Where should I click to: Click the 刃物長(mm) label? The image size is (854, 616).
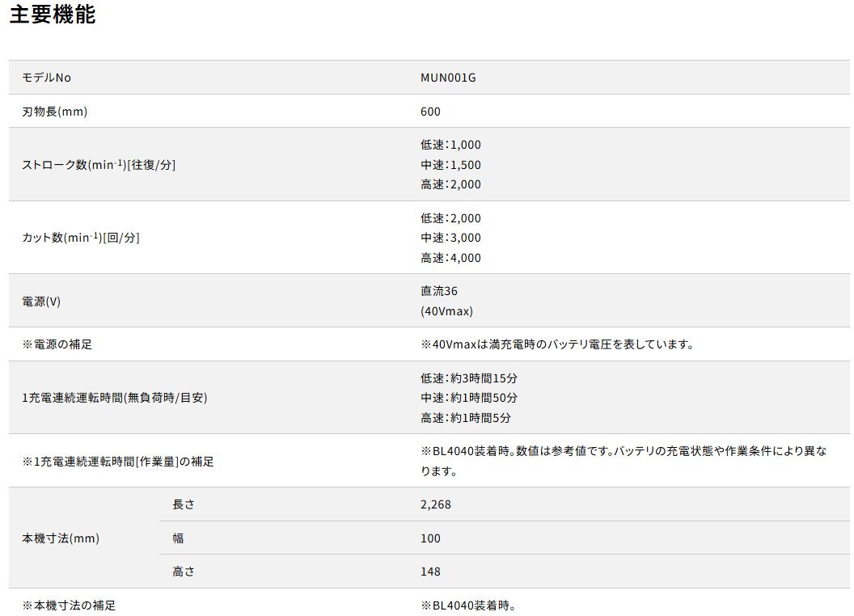[x=54, y=111]
